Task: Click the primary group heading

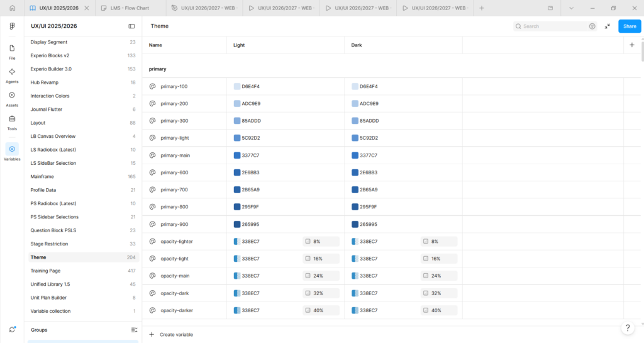Action: point(158,69)
